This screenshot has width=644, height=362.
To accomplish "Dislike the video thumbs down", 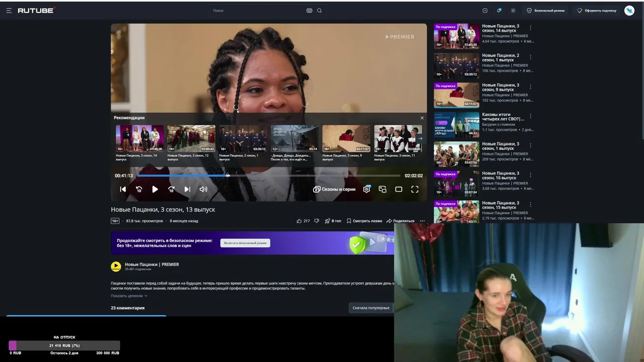I will pos(316,221).
